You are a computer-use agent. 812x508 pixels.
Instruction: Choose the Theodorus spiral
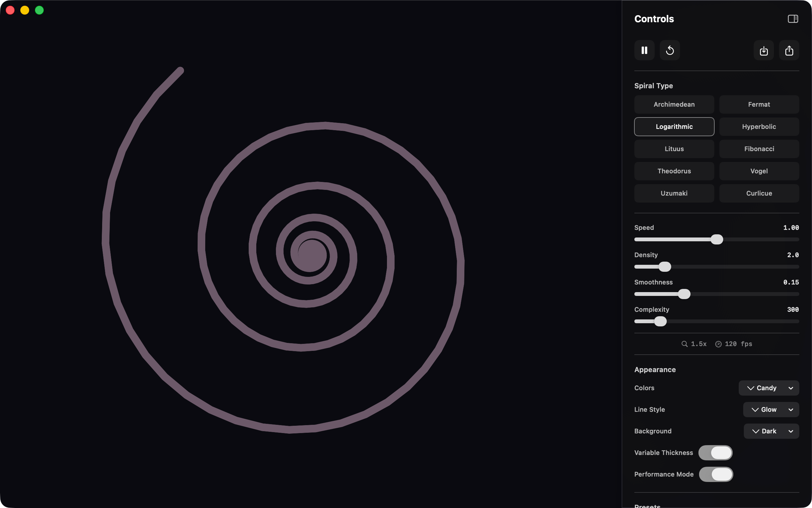(x=674, y=171)
